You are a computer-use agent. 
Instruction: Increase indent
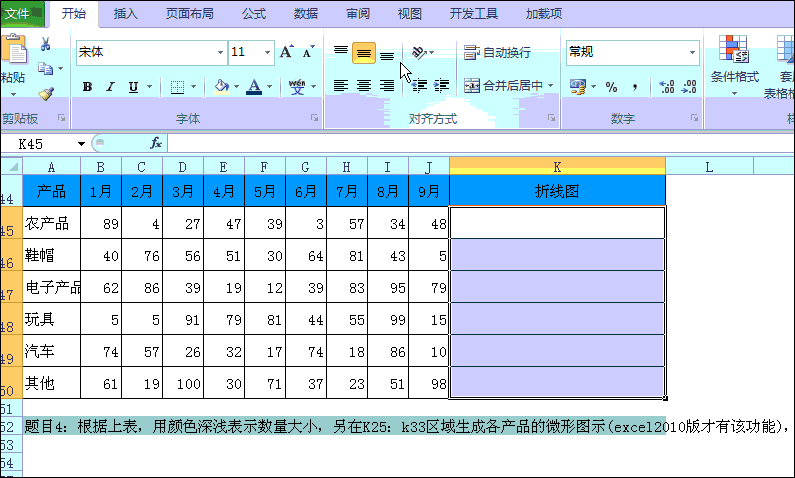(x=441, y=86)
